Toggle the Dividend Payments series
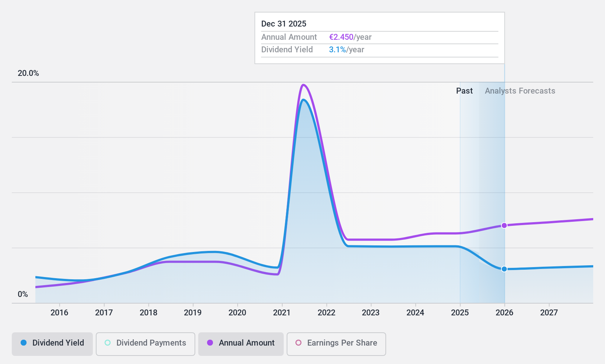Screen dimensions: 605x364 coord(146,344)
